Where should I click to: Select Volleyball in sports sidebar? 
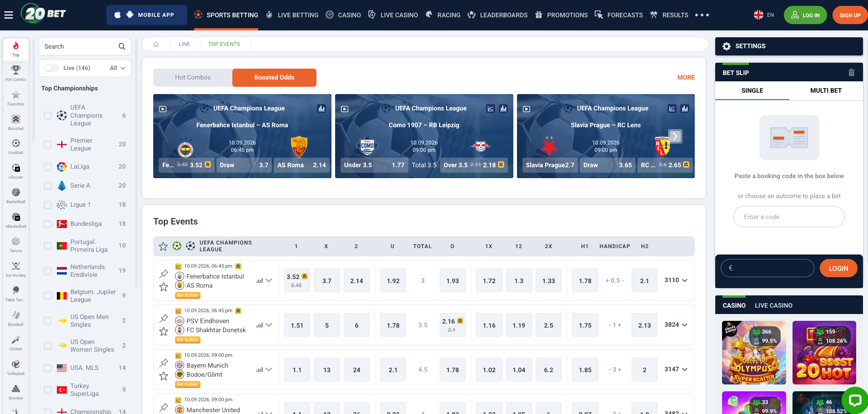click(16, 367)
